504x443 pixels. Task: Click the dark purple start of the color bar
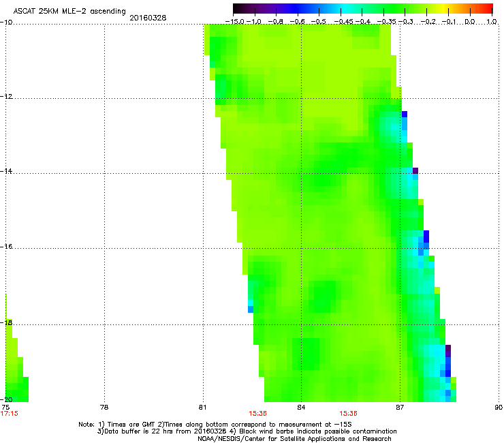(240, 9)
